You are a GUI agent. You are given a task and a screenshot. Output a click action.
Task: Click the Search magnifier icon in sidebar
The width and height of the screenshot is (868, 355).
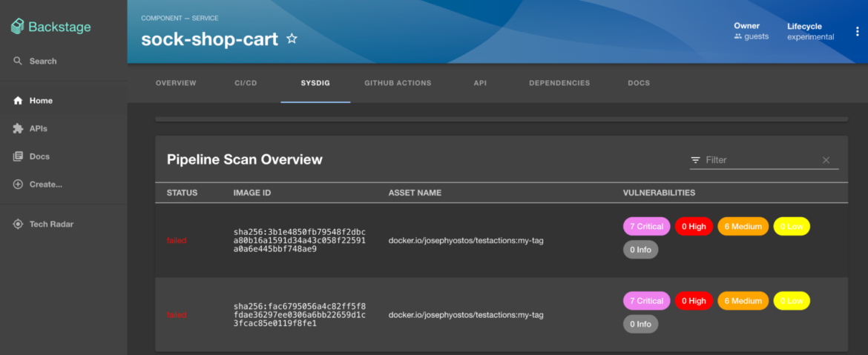click(x=18, y=61)
